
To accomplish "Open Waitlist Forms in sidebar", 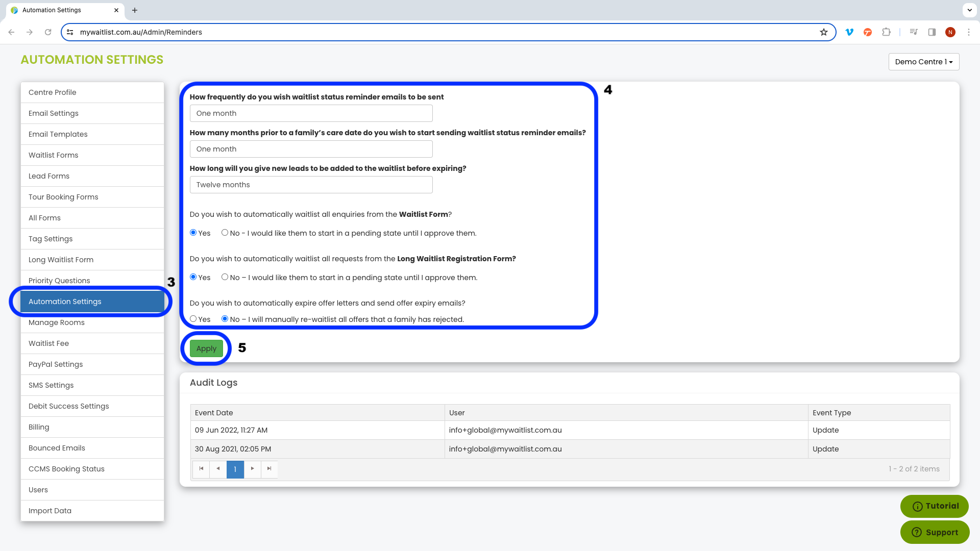I will [x=92, y=155].
